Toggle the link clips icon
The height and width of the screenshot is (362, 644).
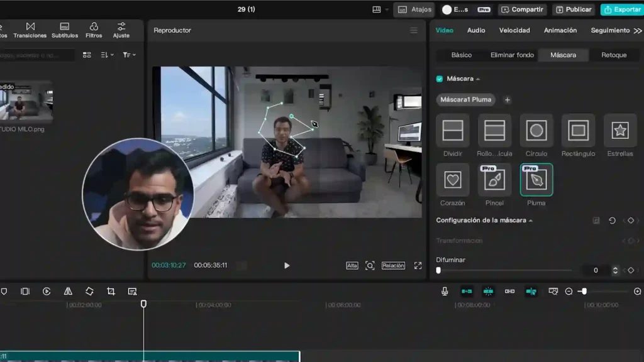[x=508, y=291]
